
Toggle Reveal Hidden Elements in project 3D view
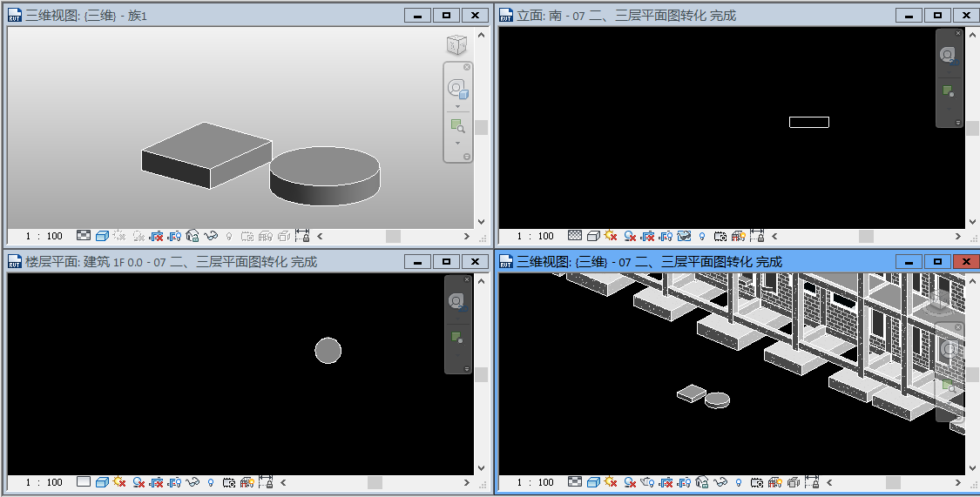(738, 482)
